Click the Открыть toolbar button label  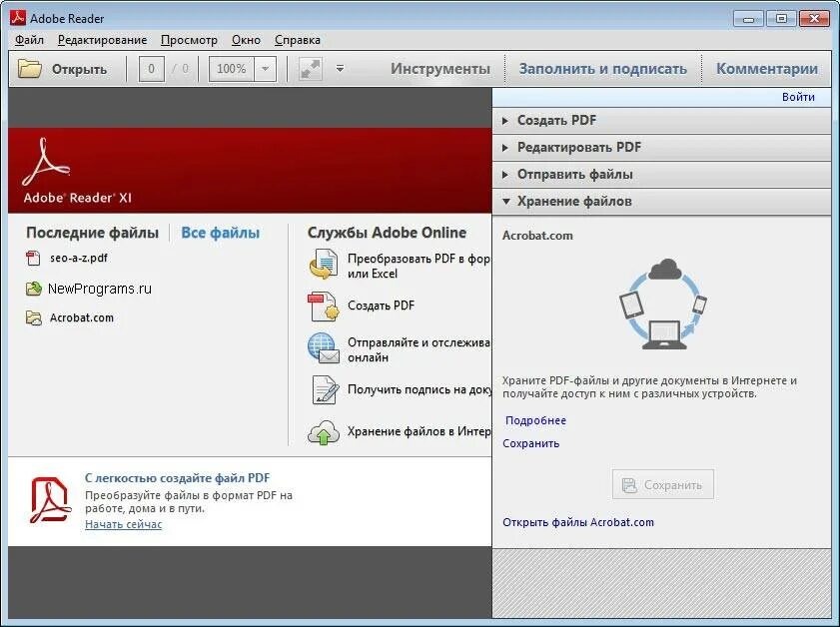(79, 70)
